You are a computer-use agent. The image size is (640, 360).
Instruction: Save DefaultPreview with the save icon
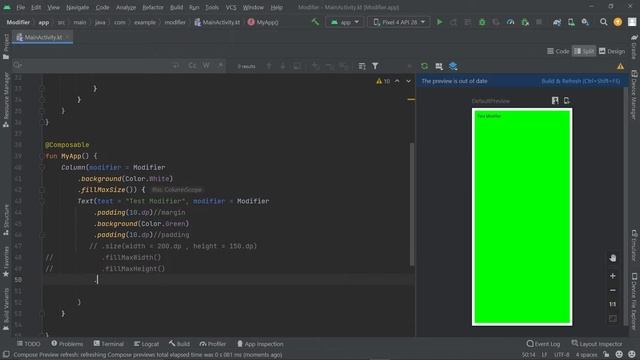[x=555, y=100]
